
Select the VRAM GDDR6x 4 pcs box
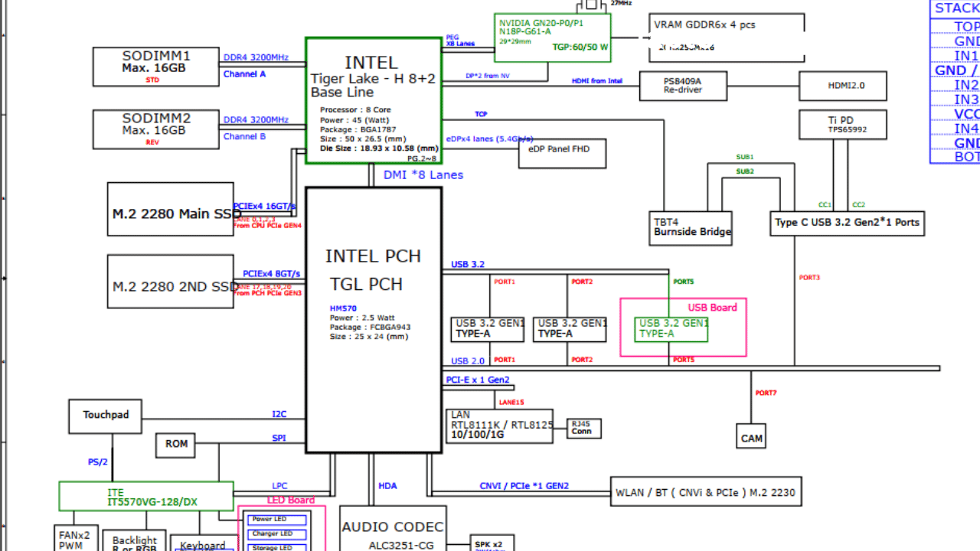tap(726, 36)
